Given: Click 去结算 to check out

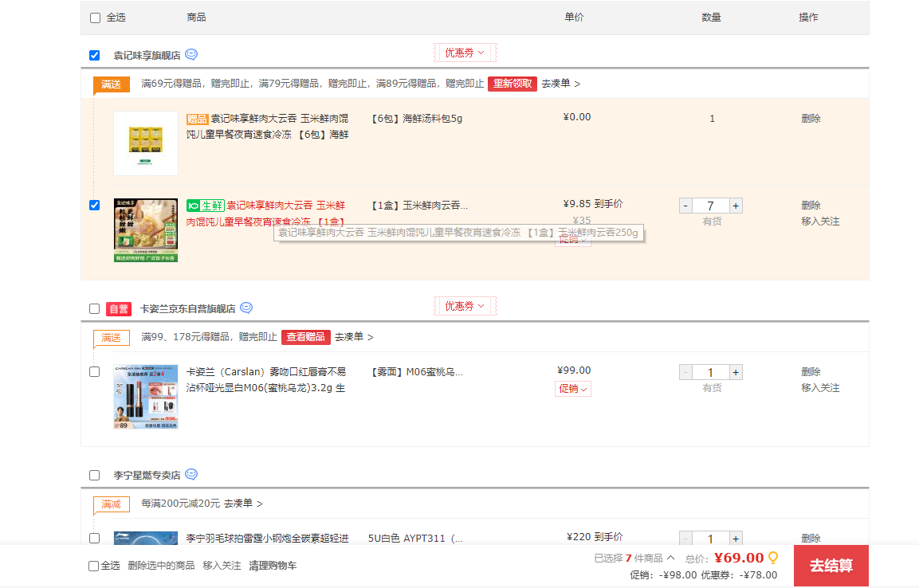Looking at the screenshot, I should pos(831,566).
